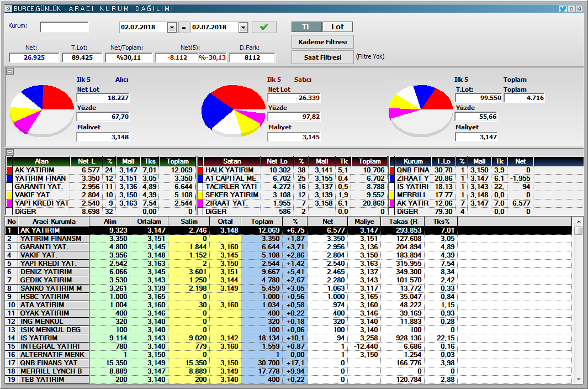Sort main table by Satim header
Image resolution: width=588 pixels, height=389 pixels.
click(x=189, y=222)
